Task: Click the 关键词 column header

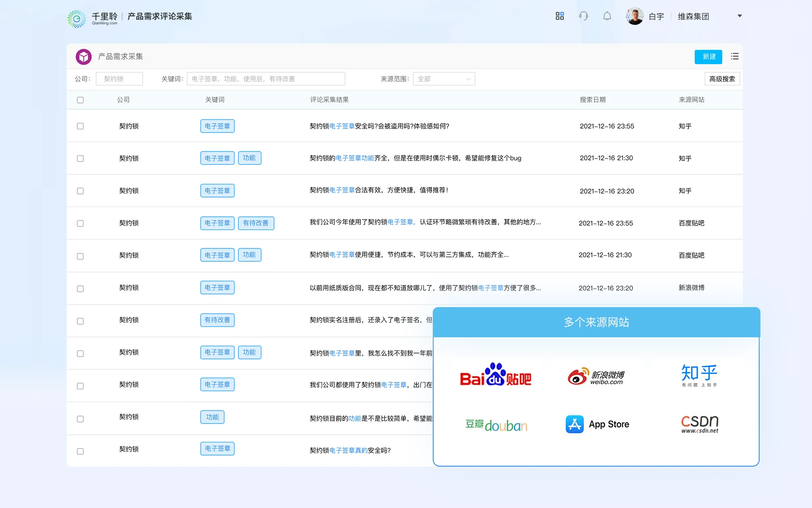Action: pyautogui.click(x=215, y=100)
